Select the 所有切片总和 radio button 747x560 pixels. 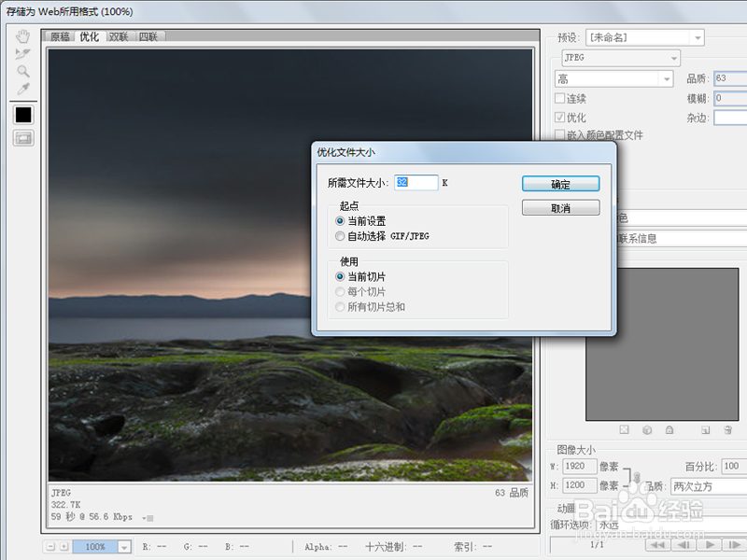pyautogui.click(x=340, y=307)
